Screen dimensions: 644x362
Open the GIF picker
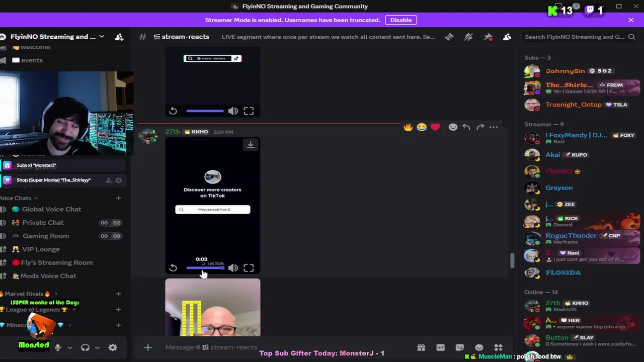tap(440, 347)
